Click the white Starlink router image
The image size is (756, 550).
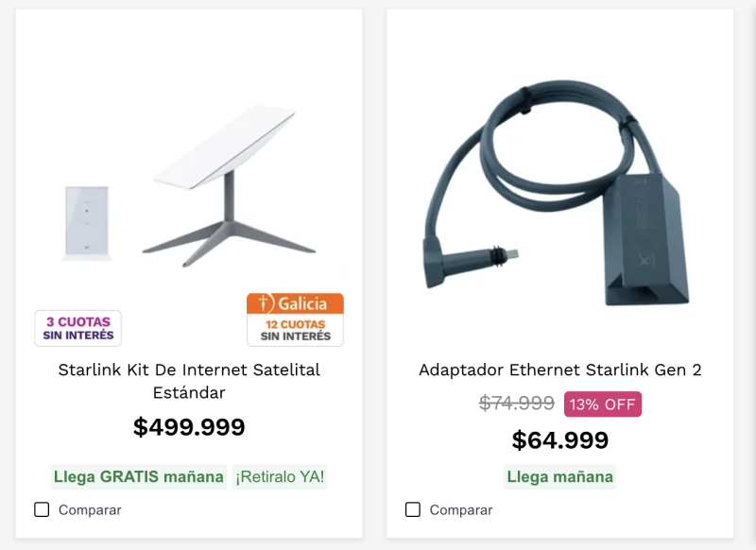(x=85, y=222)
